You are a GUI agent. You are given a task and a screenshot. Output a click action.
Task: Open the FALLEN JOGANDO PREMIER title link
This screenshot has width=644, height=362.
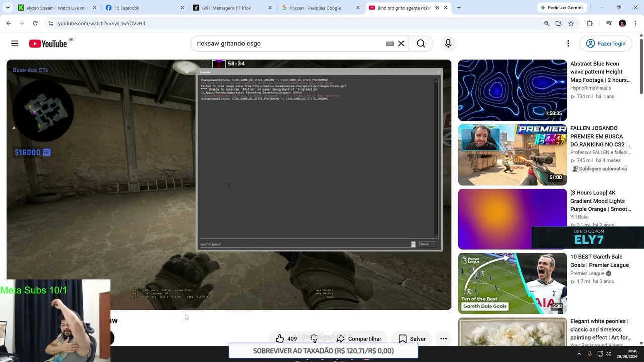coord(600,136)
